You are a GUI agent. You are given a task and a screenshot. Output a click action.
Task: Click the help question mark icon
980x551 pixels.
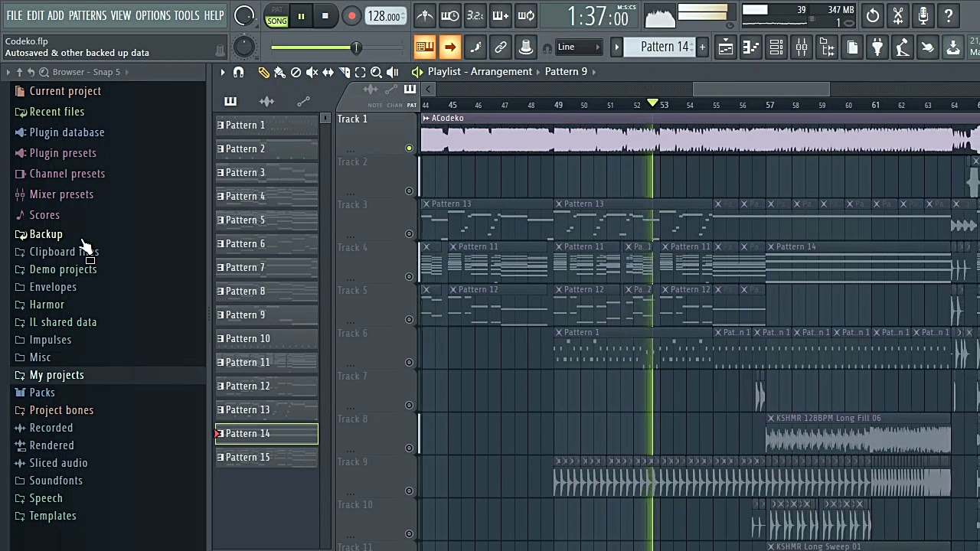click(x=949, y=15)
